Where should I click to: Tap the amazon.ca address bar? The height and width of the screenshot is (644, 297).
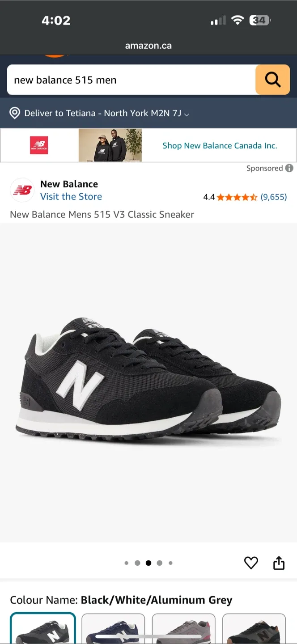click(148, 46)
